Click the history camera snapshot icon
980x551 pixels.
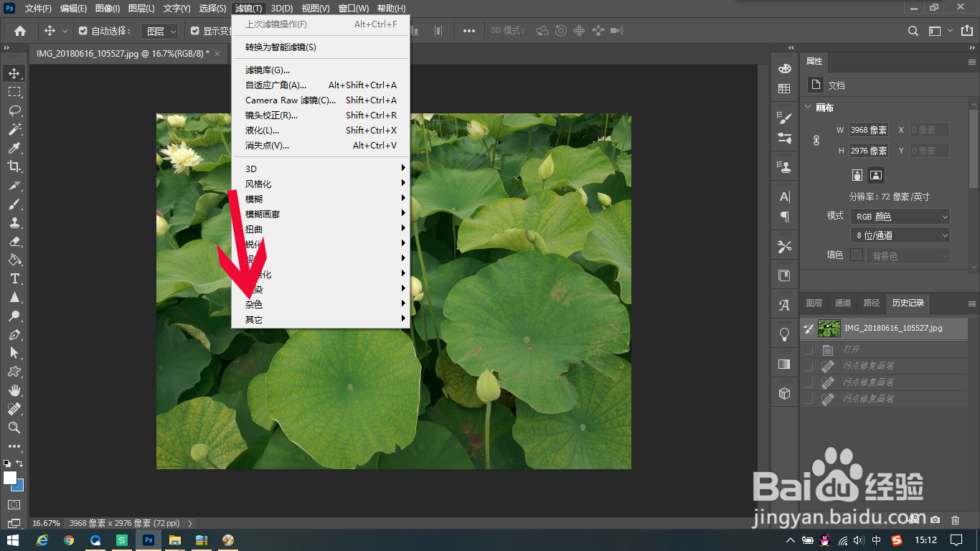pyautogui.click(x=935, y=519)
